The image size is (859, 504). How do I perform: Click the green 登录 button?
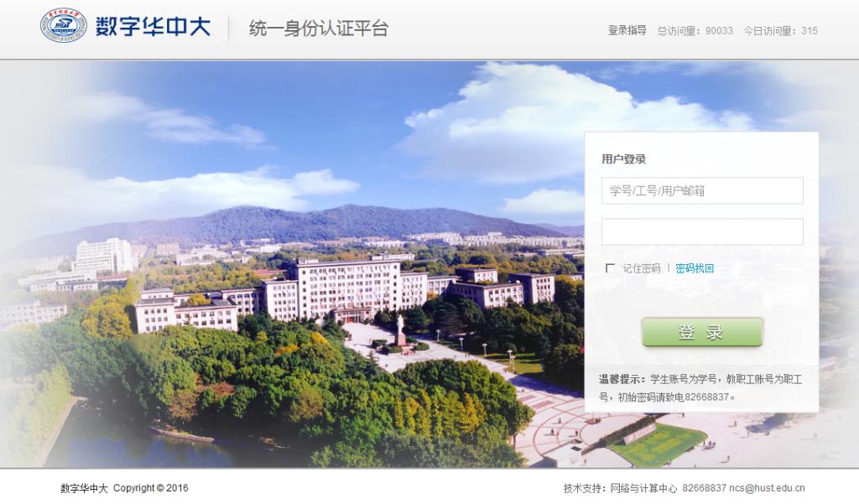pyautogui.click(x=702, y=332)
